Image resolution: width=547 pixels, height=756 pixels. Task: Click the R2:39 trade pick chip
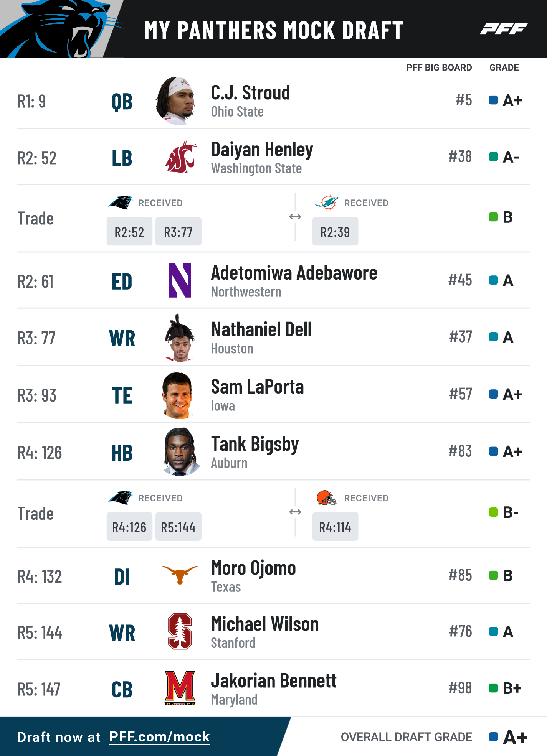[335, 231]
